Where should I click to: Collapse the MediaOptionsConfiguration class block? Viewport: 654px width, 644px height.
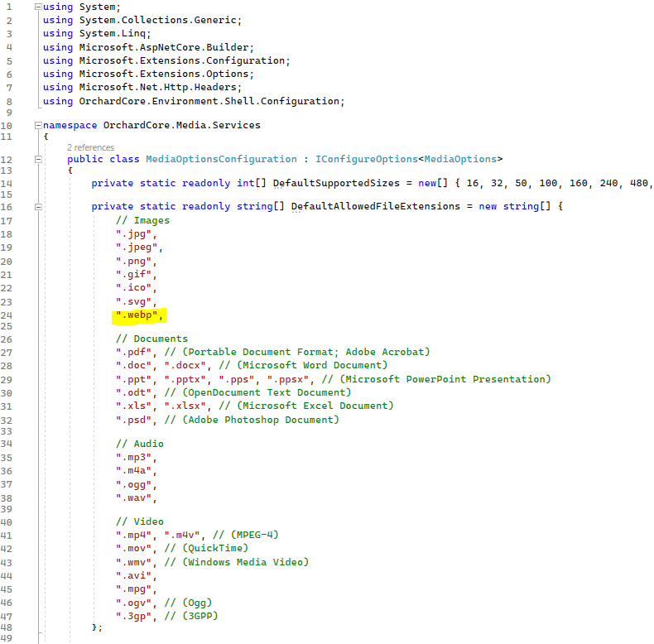coord(38,159)
